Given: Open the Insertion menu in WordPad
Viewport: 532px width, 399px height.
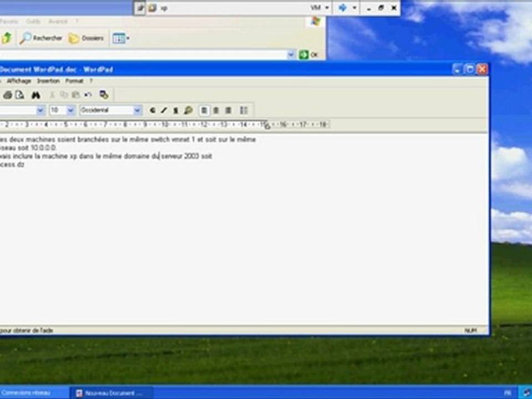Looking at the screenshot, I should 49,81.
